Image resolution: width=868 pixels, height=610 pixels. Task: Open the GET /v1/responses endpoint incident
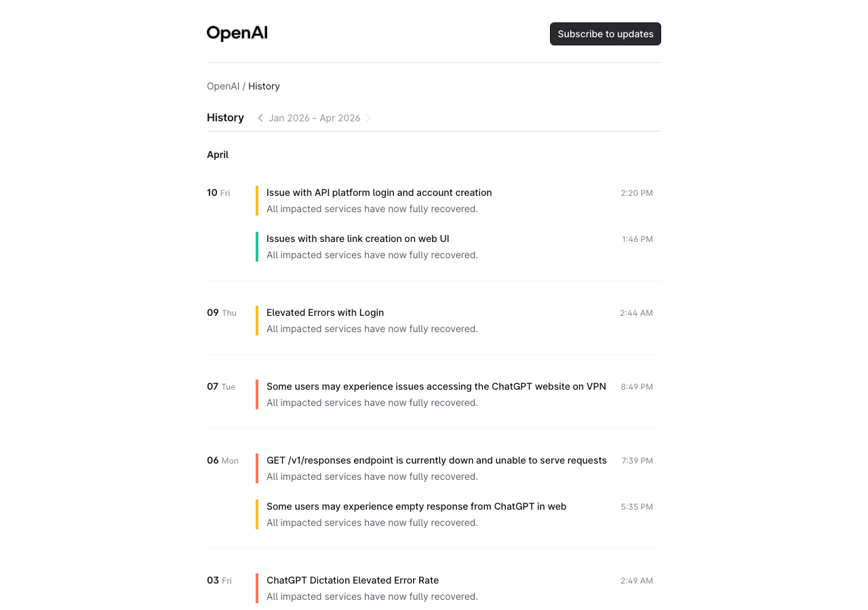(437, 460)
